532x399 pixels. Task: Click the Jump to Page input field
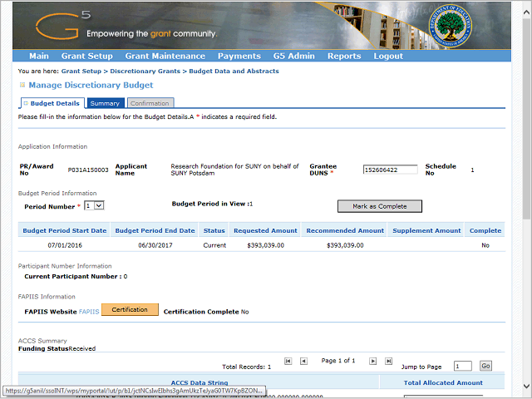tap(463, 366)
